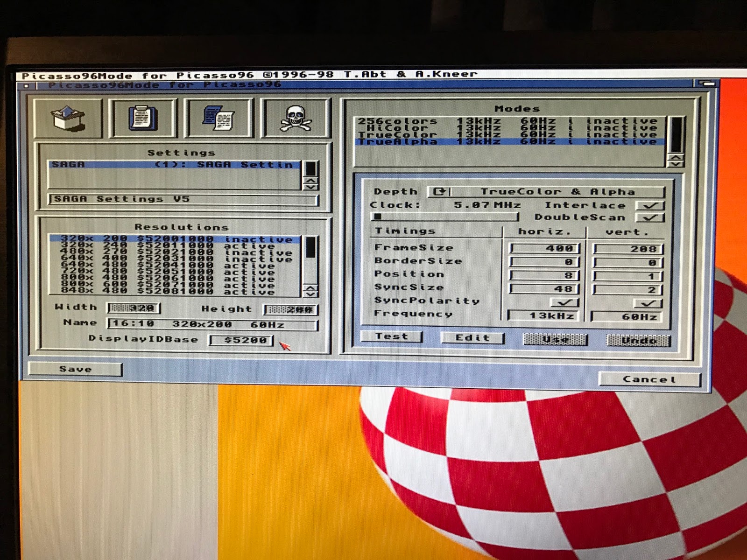Toggle horizontal SyncPolarity checkbox
Screen dimensions: 747x560
564,302
